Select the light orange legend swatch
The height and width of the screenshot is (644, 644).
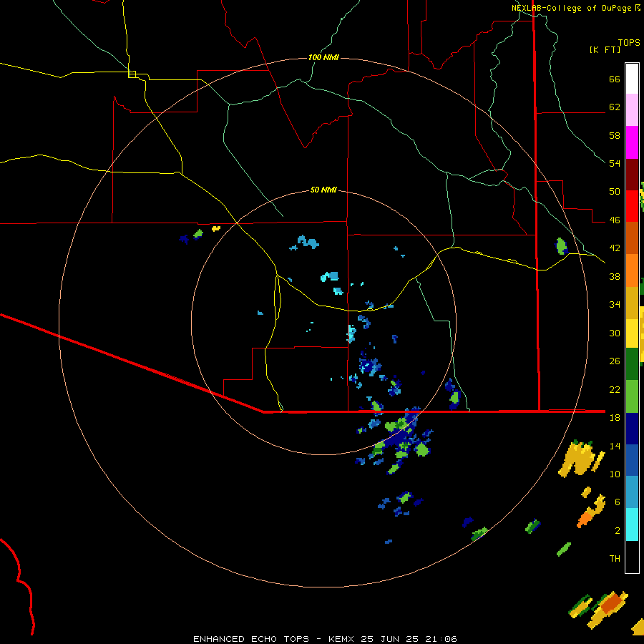pos(632,270)
